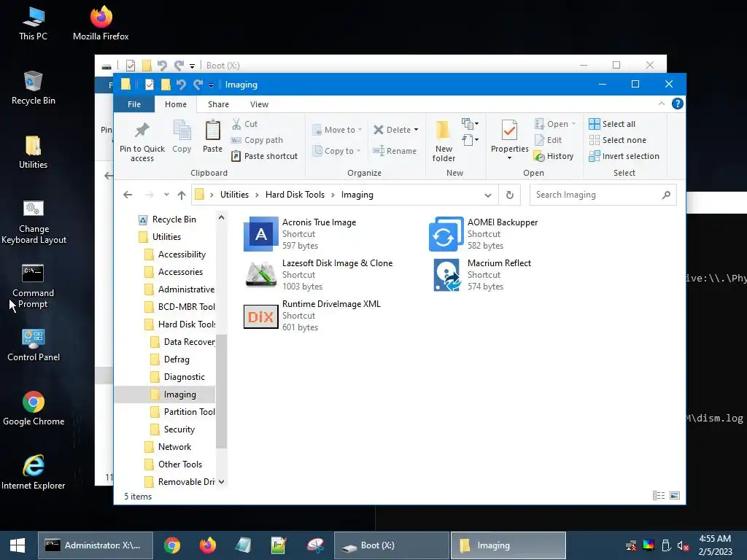The height and width of the screenshot is (560, 747).
Task: Select Runtime DriveImage XML DiX icon
Action: tap(260, 316)
